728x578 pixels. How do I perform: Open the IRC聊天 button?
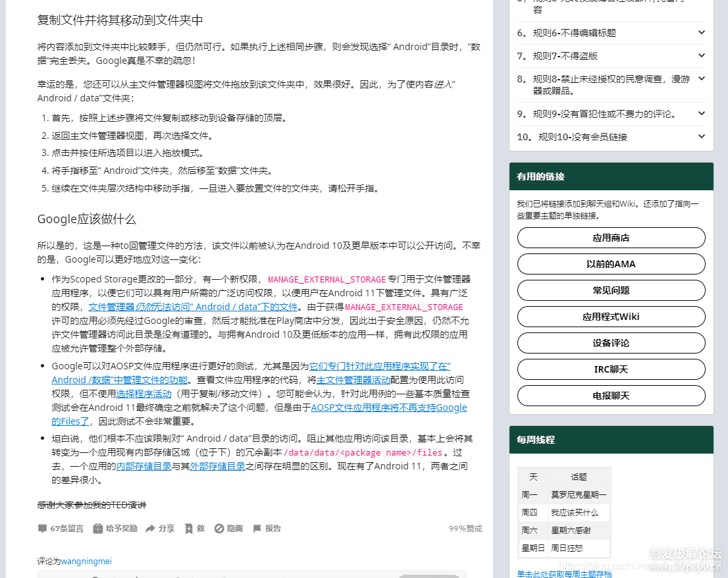(x=611, y=369)
